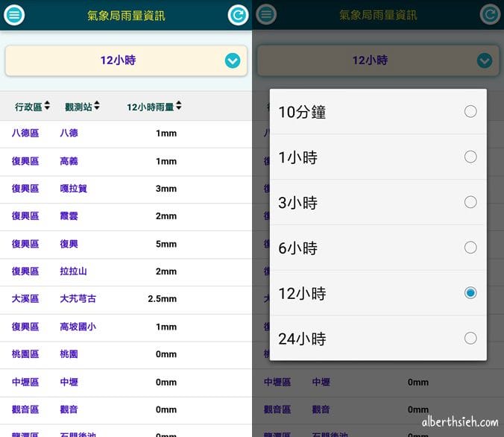
Task: Tap dimmed 中壢區 link in right screen
Action: coord(277,382)
